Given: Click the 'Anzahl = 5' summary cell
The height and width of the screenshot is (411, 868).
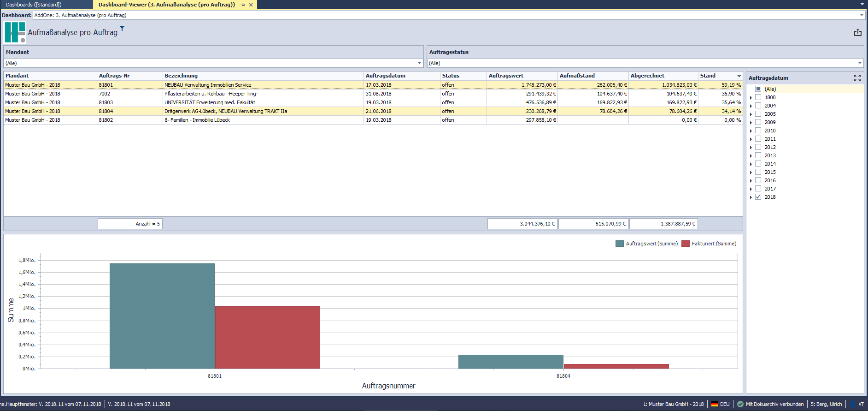Looking at the screenshot, I should (130, 224).
